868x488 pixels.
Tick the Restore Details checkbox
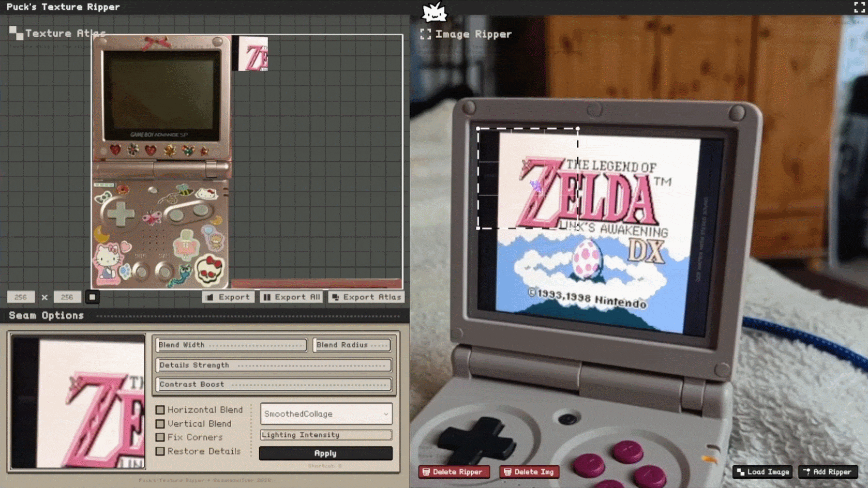pos(160,451)
